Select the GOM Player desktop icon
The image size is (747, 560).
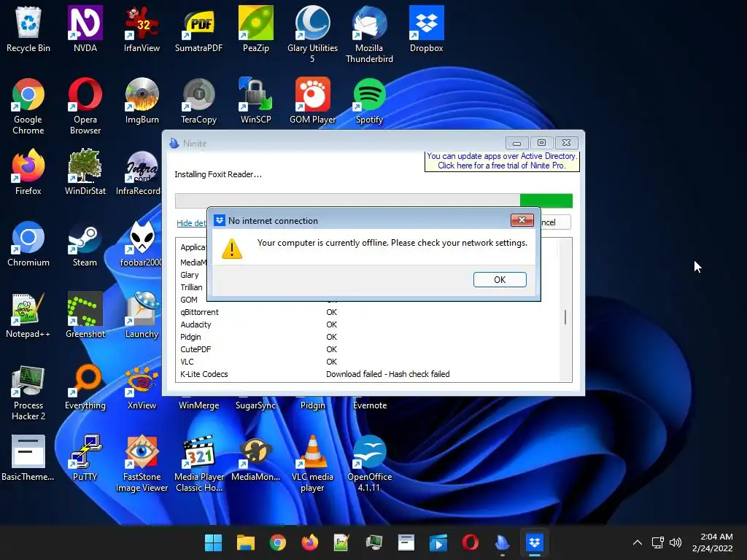pyautogui.click(x=312, y=101)
